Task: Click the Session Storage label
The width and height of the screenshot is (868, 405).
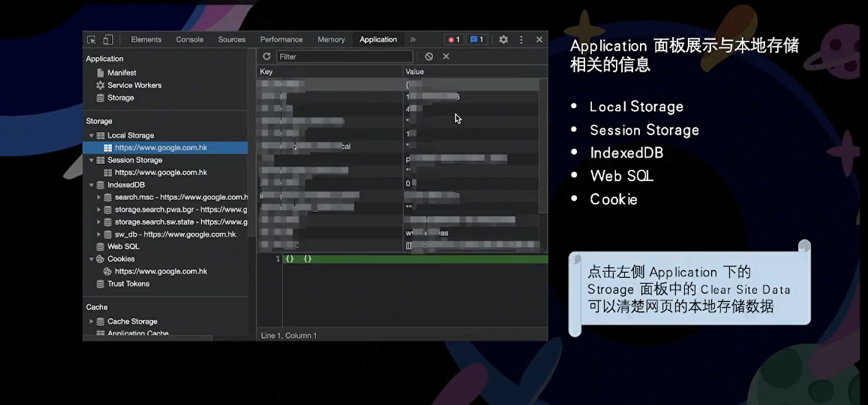Action: 135,160
